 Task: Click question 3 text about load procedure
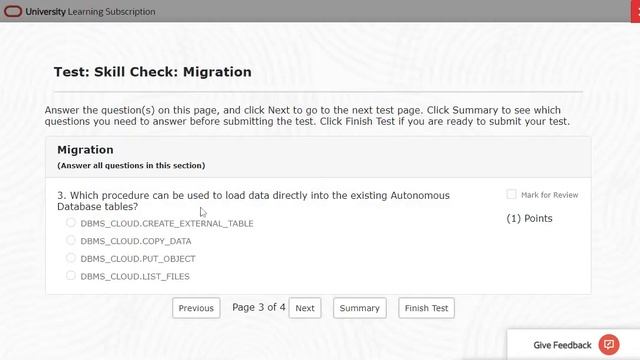tap(253, 201)
